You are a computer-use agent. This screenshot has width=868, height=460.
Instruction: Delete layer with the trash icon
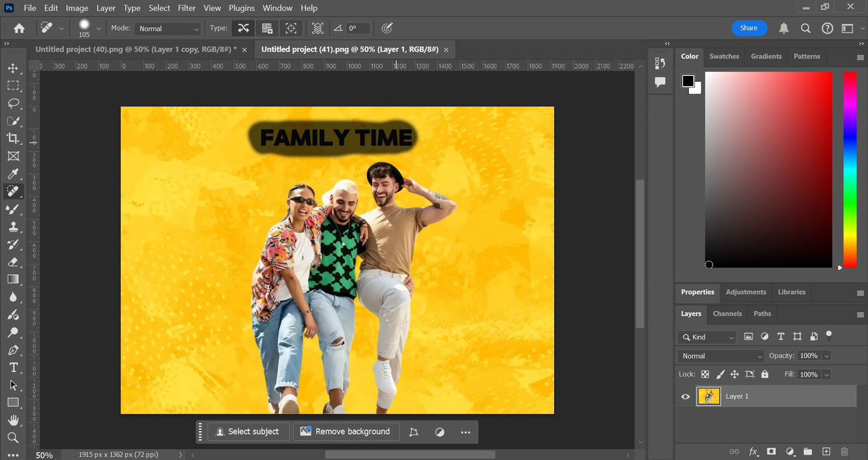coord(844,451)
